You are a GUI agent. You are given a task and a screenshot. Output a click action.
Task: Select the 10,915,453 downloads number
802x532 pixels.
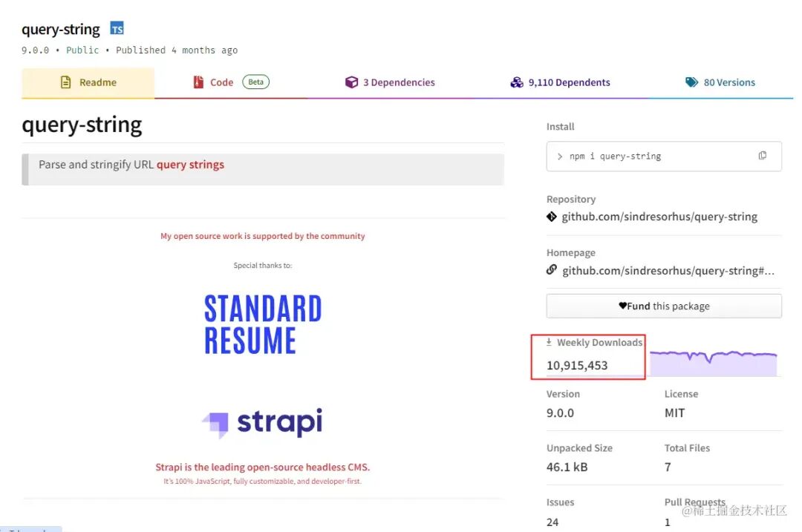577,365
